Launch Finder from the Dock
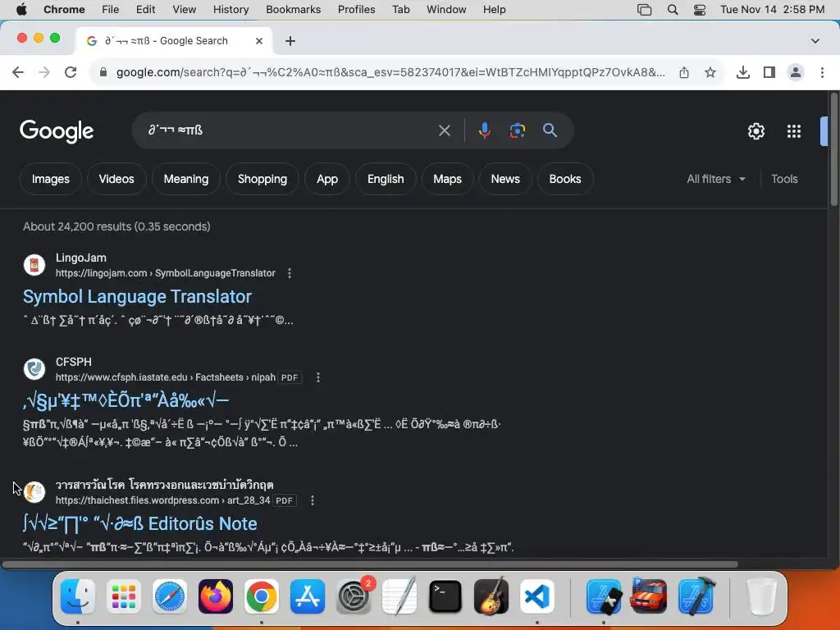Screen dimensions: 840x630 [x=78, y=596]
